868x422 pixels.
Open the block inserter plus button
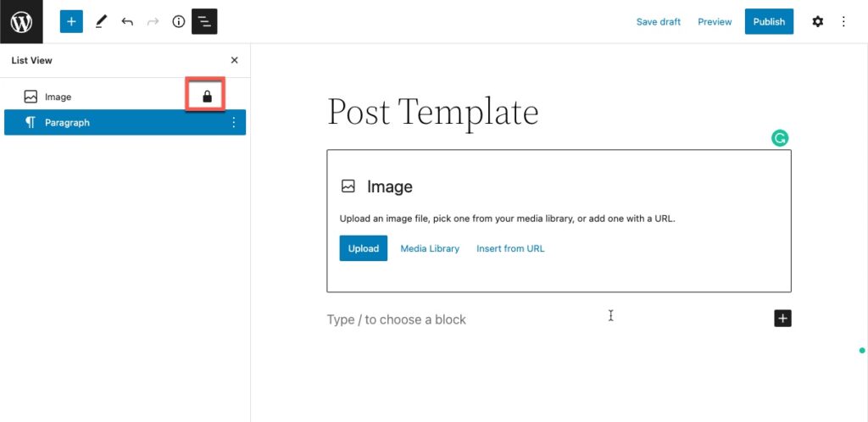click(x=71, y=21)
